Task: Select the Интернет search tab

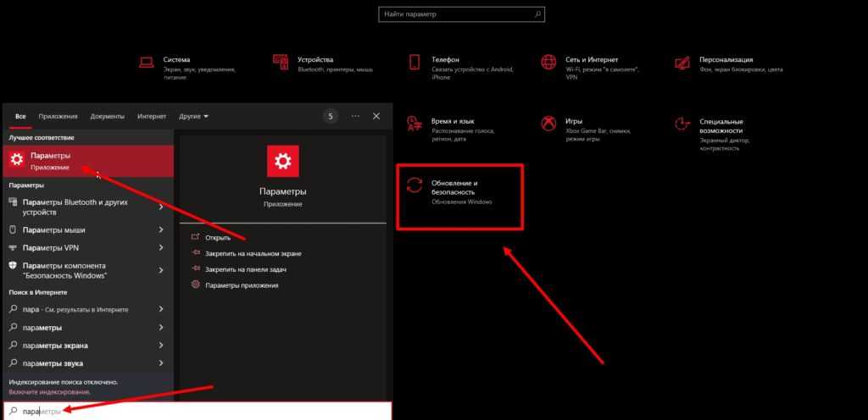Action: tap(152, 116)
